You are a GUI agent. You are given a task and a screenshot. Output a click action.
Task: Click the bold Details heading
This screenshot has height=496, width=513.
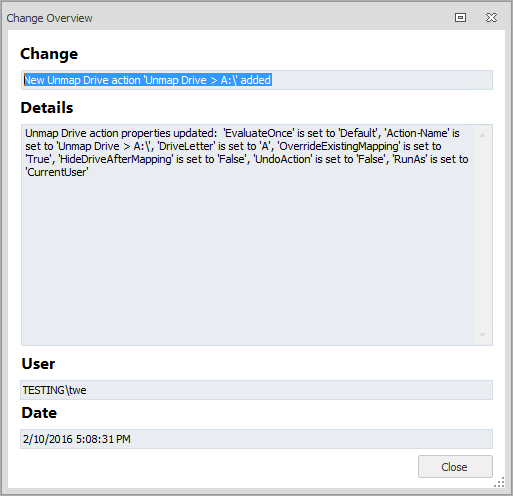47,108
